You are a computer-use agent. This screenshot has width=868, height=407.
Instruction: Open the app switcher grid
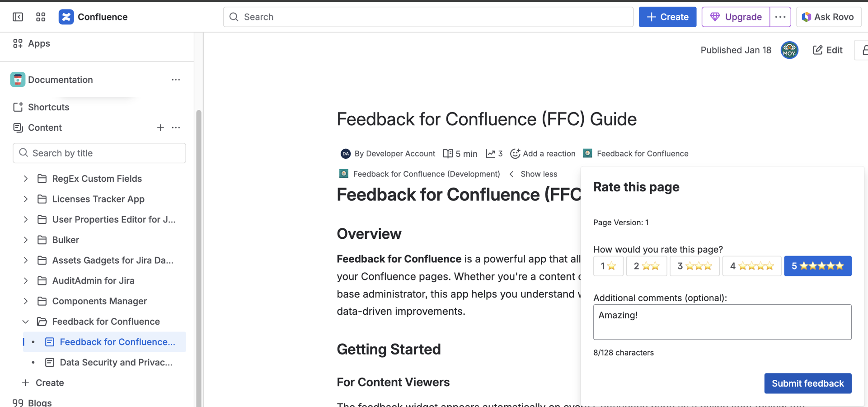pyautogui.click(x=41, y=17)
